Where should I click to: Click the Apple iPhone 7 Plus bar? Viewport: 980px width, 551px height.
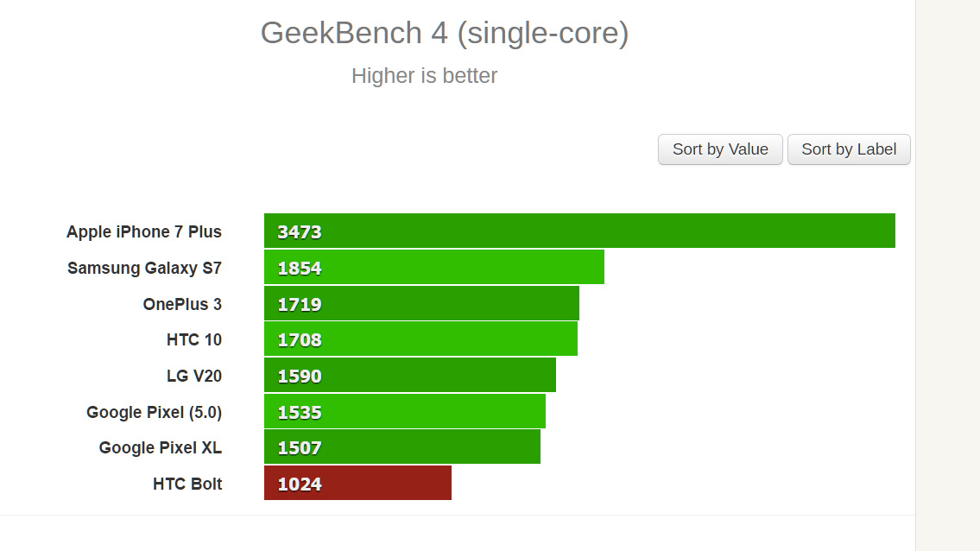pos(579,231)
